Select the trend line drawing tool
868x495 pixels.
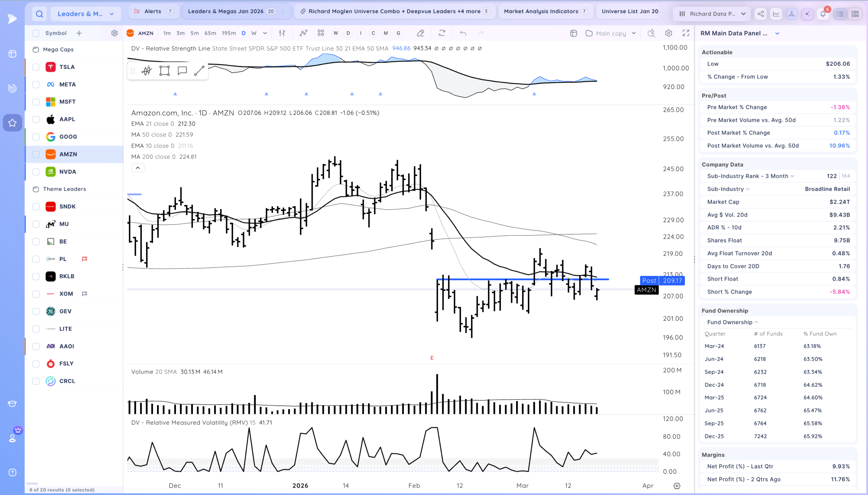pos(199,71)
